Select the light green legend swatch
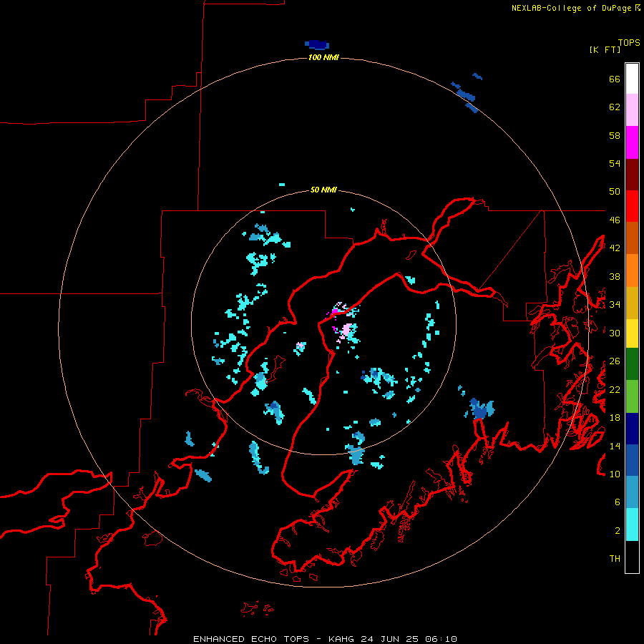The width and height of the screenshot is (644, 644). point(632,396)
